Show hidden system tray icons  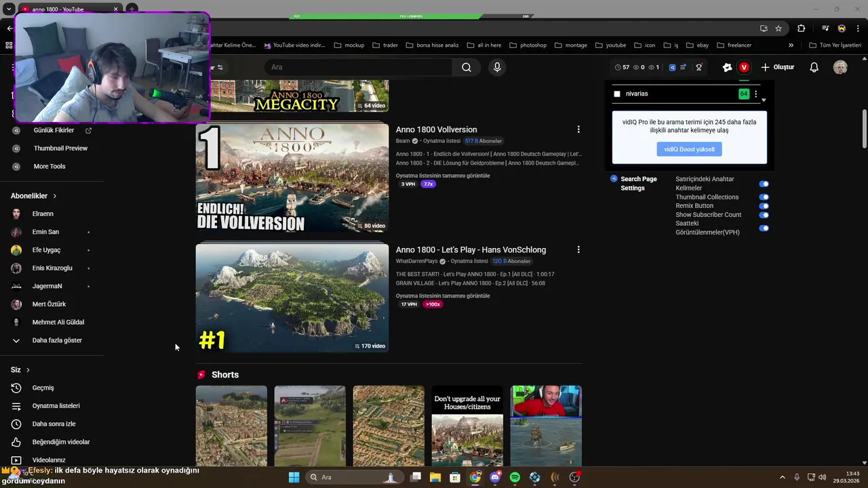[782, 477]
